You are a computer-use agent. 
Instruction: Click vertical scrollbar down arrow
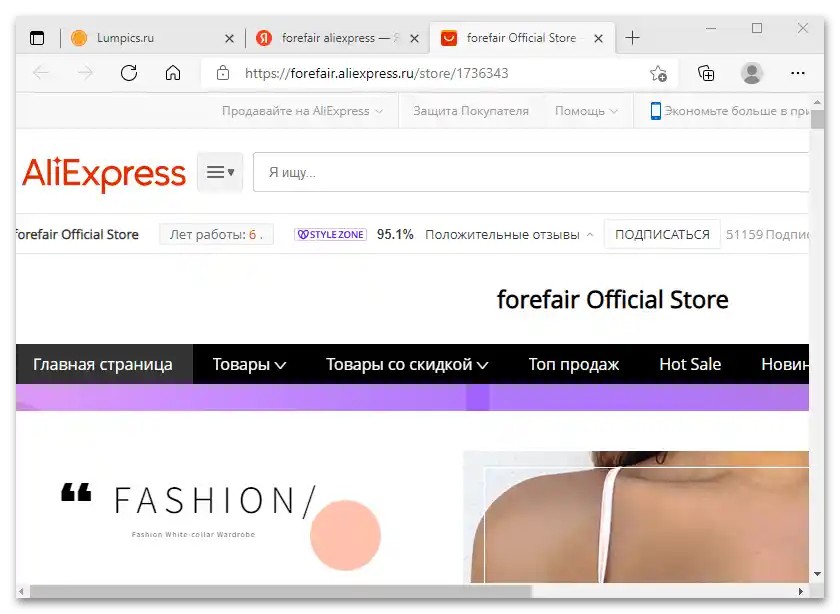(817, 574)
